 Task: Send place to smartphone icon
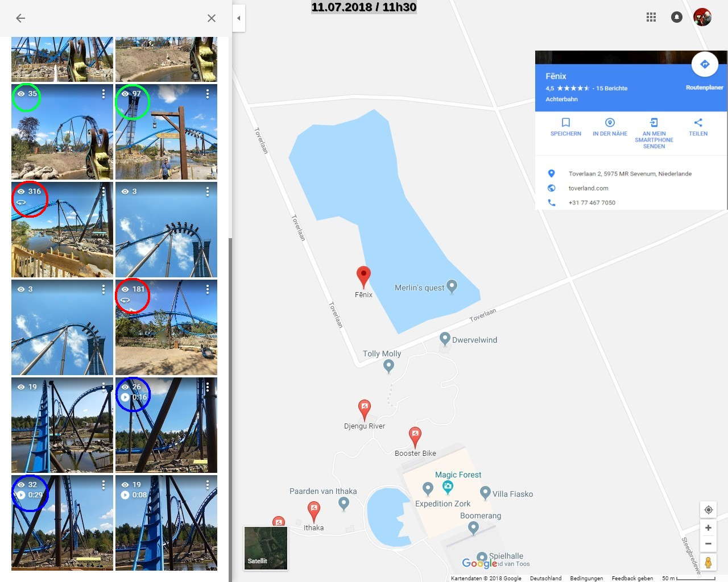click(654, 123)
